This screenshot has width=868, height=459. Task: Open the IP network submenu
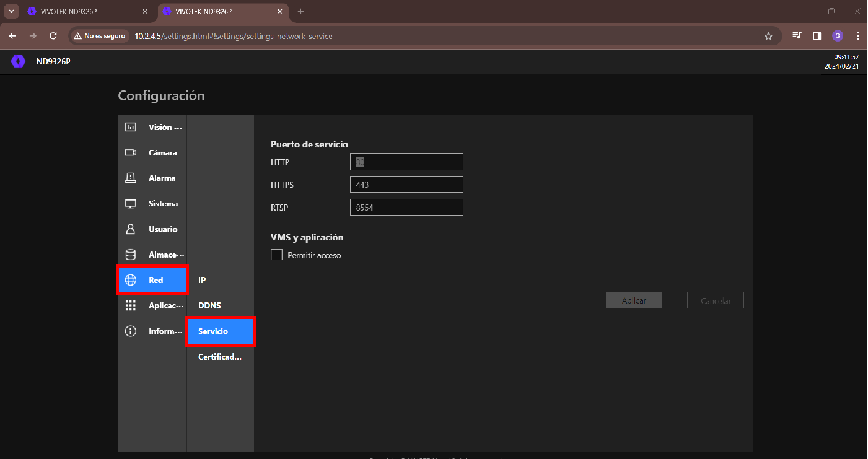pyautogui.click(x=221, y=280)
